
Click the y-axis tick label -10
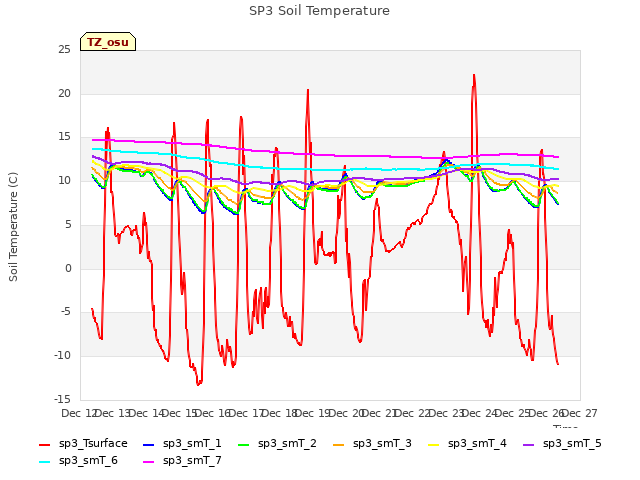pos(62,356)
